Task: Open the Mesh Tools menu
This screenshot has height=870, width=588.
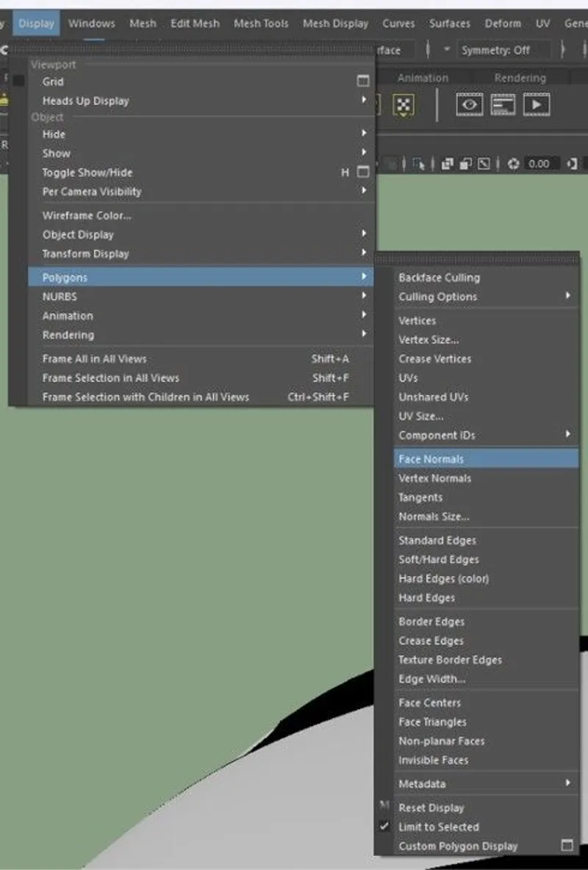Action: pos(261,24)
